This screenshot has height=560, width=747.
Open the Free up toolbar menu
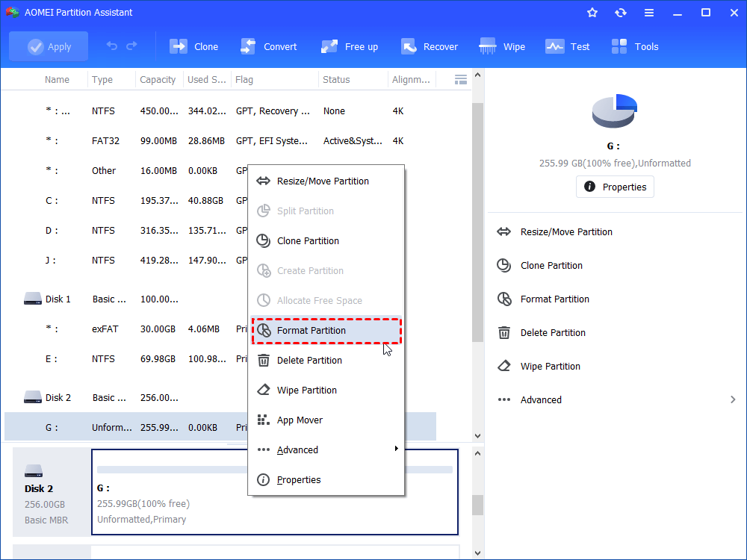tap(350, 46)
